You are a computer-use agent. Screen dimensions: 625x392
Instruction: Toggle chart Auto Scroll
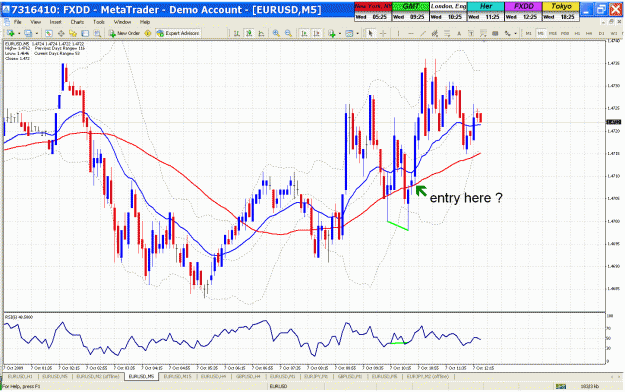click(x=304, y=33)
